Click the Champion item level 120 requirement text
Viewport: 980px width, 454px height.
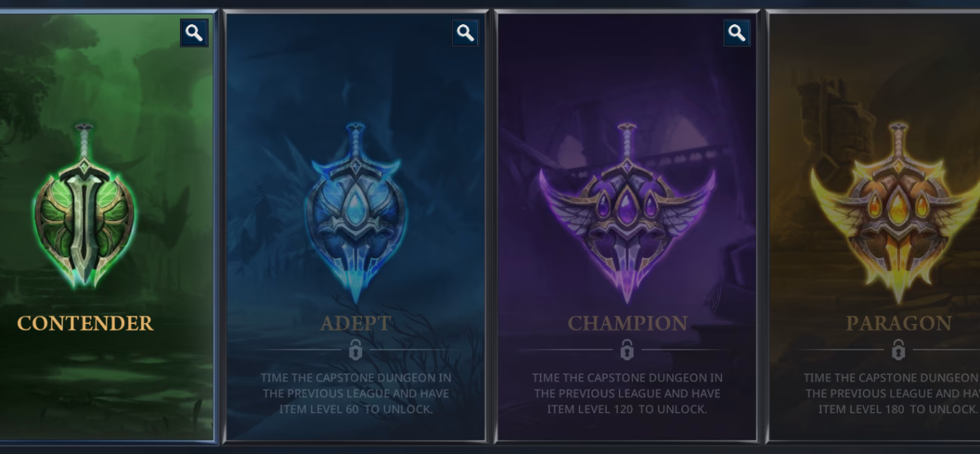coord(627,393)
